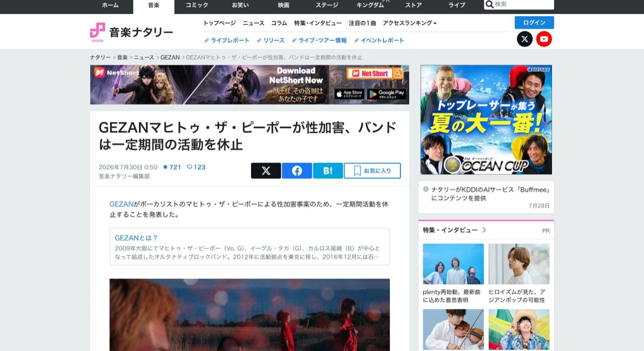644x351 pixels.
Task: Switch to the コミック tab
Action: (x=197, y=5)
